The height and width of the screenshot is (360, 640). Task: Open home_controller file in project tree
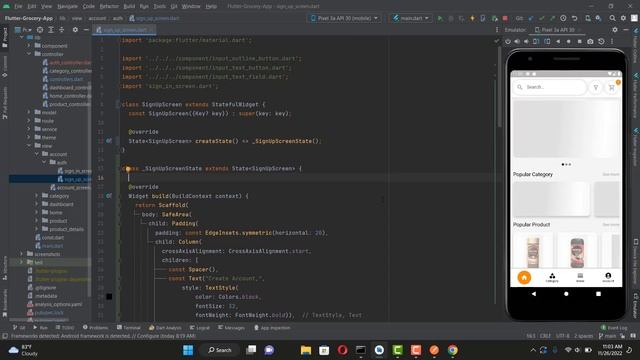(x=67, y=96)
